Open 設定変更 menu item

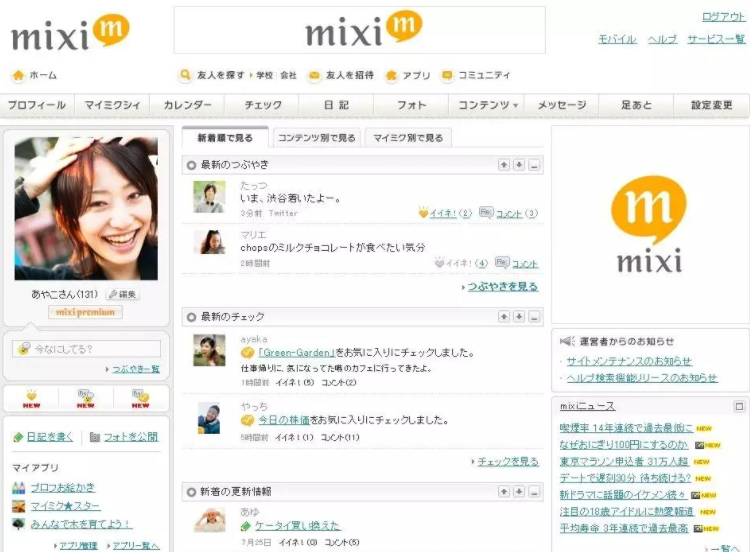point(712,105)
